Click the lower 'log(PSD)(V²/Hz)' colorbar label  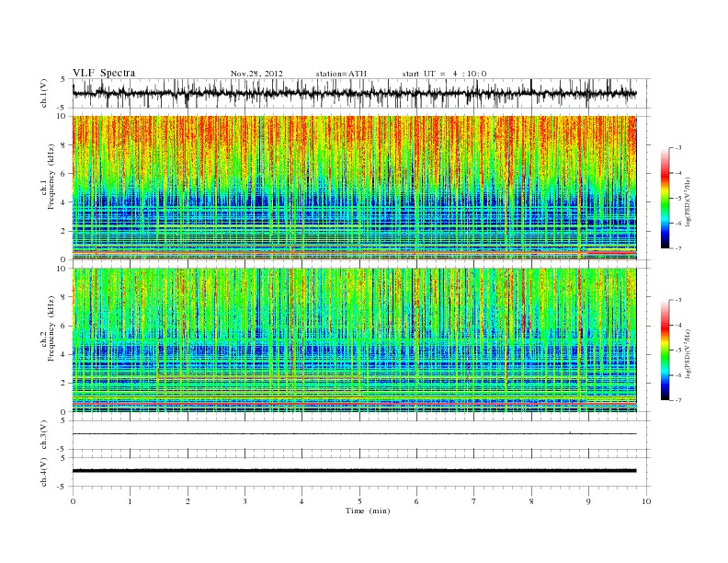688,353
